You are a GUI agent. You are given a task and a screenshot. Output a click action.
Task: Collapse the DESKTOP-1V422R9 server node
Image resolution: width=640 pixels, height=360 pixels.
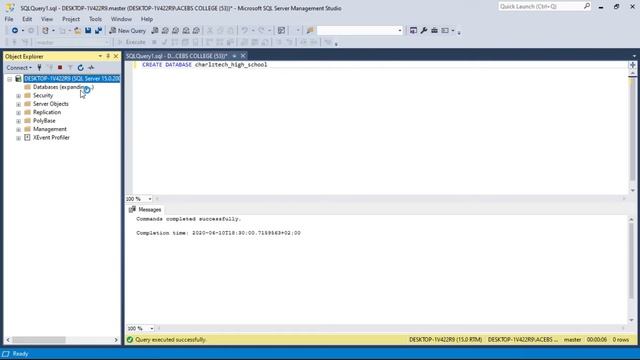coord(9,79)
